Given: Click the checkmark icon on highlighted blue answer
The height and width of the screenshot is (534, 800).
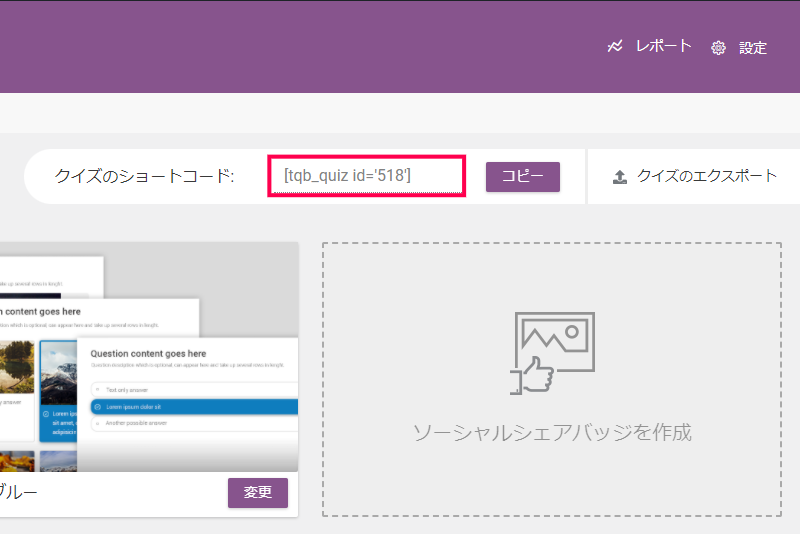Looking at the screenshot, I should pyautogui.click(x=96, y=407).
